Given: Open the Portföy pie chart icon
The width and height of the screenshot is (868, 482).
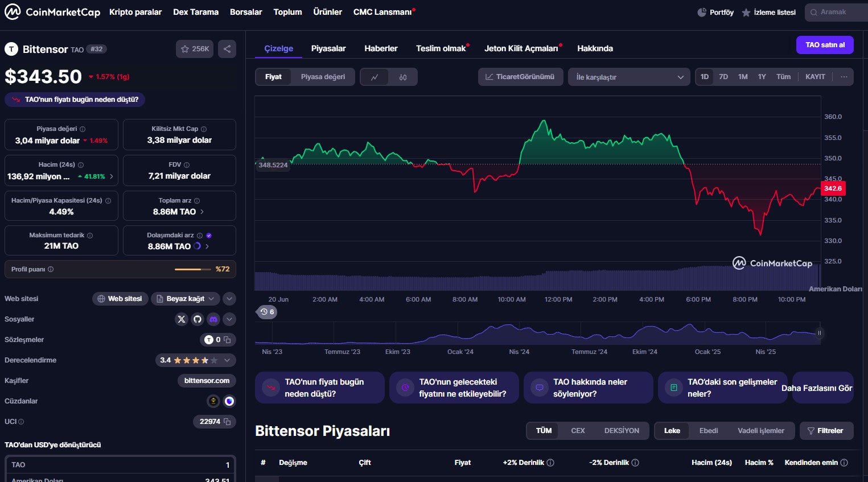Looking at the screenshot, I should point(702,12).
